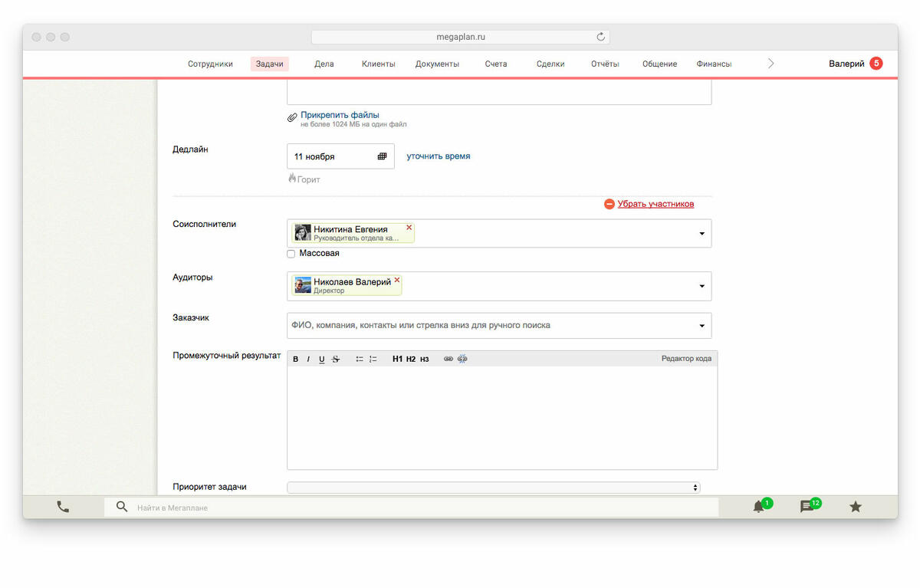Open the phone dialer in bottom bar
This screenshot has height=588, width=920.
(x=63, y=507)
